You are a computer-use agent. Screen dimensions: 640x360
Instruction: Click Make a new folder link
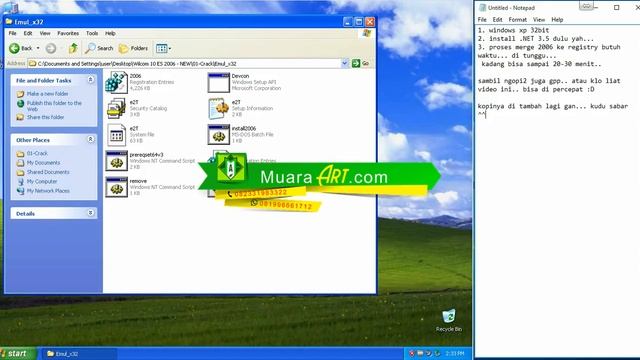click(47, 94)
